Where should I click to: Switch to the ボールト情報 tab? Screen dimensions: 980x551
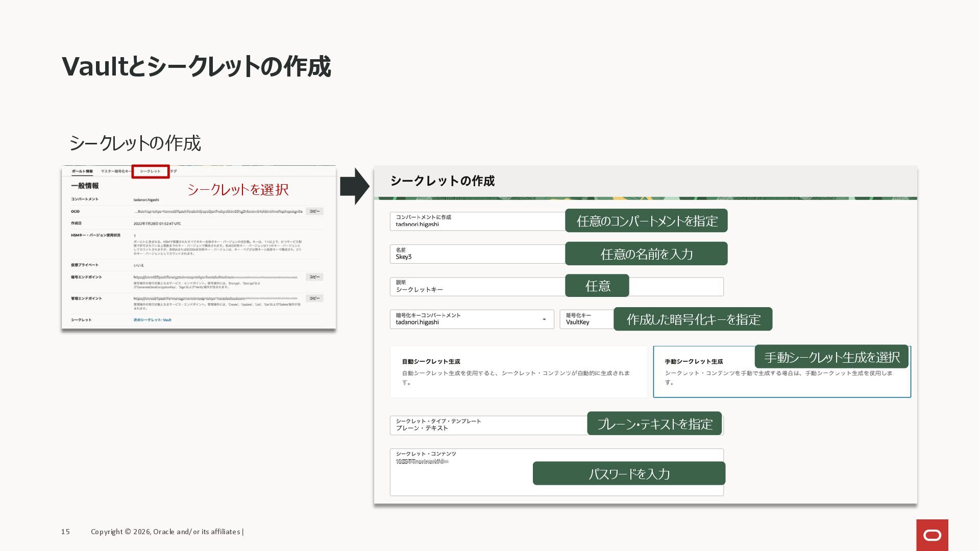82,171
